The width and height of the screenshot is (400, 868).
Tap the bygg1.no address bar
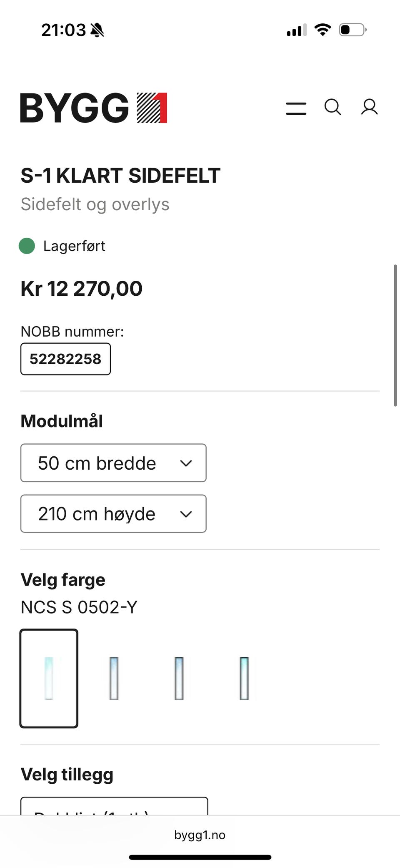[200, 835]
